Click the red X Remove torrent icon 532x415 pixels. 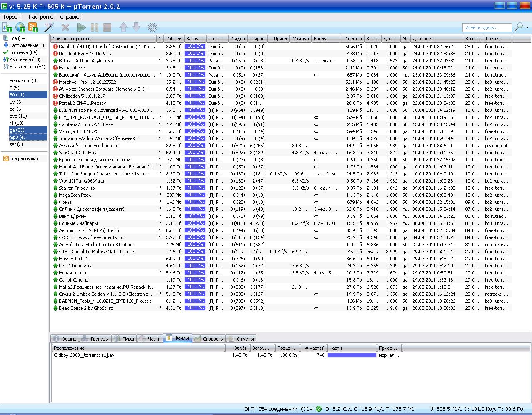[65, 27]
